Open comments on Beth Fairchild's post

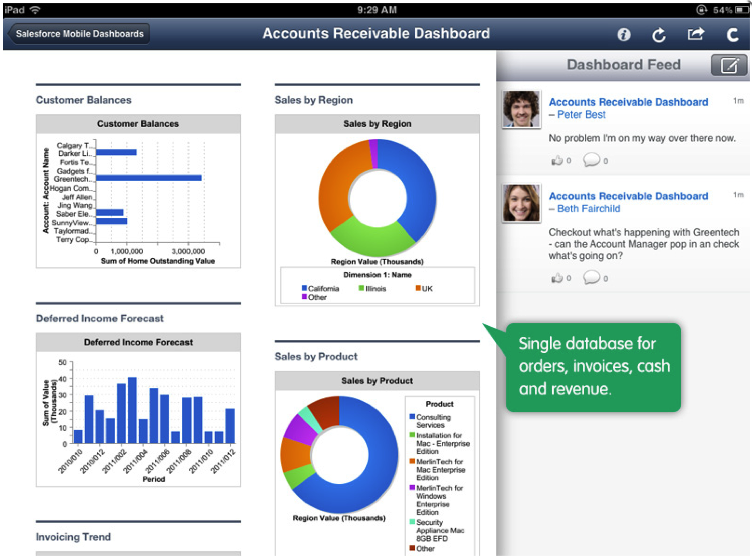tap(591, 278)
